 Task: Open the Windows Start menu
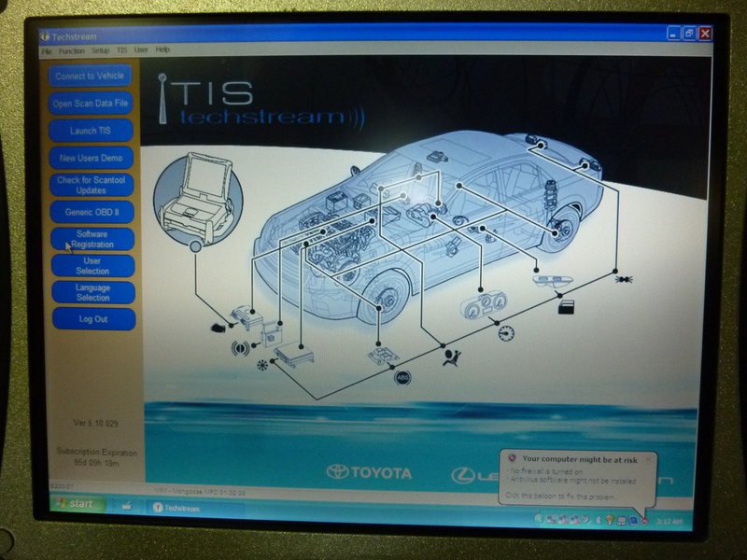(78, 504)
